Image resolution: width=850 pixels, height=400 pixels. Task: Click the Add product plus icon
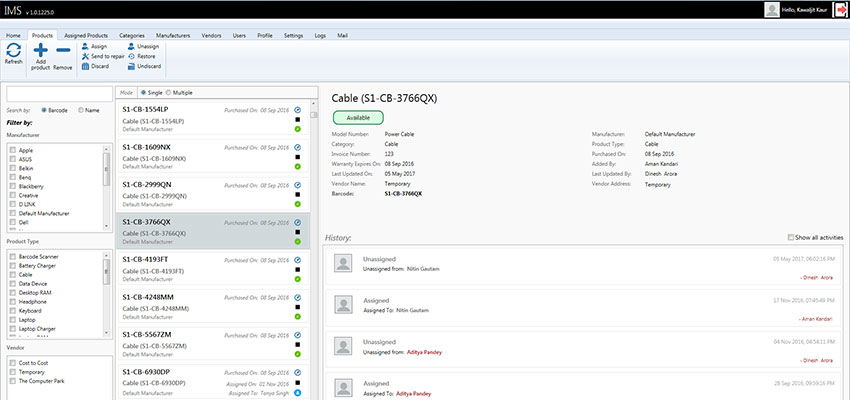(x=41, y=50)
